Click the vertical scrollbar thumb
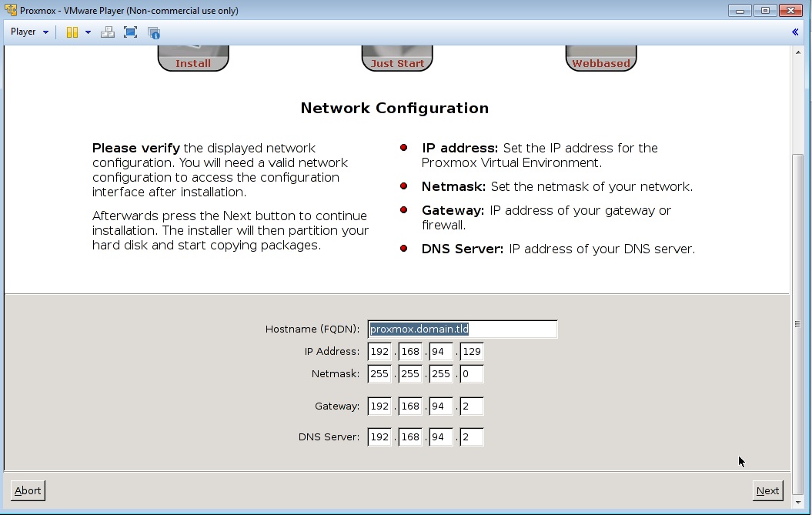The image size is (812, 515). tap(797, 324)
